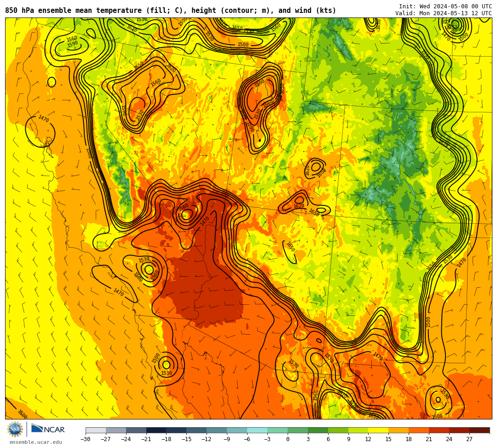Click the −6 colorbar tick label
The width and height of the screenshot is (497, 448).
[x=247, y=439]
